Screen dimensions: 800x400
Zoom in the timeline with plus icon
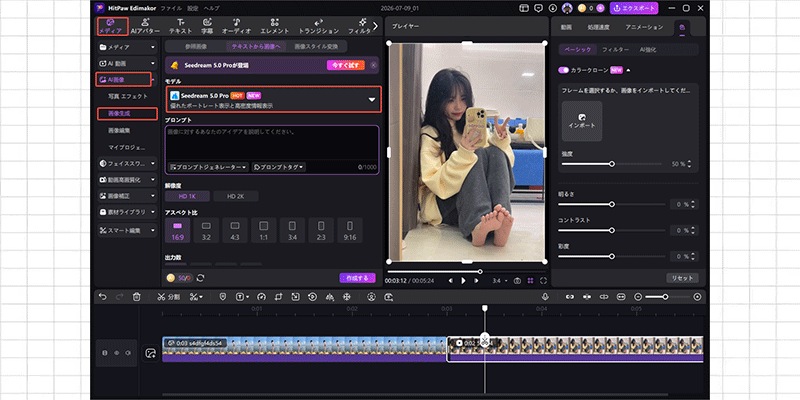(x=697, y=296)
